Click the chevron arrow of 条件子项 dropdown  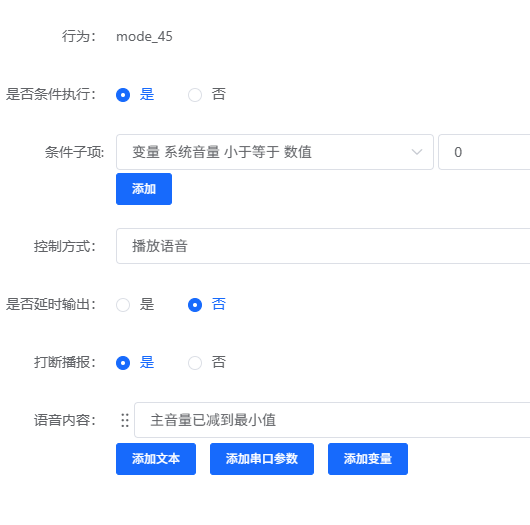pyautogui.click(x=417, y=152)
